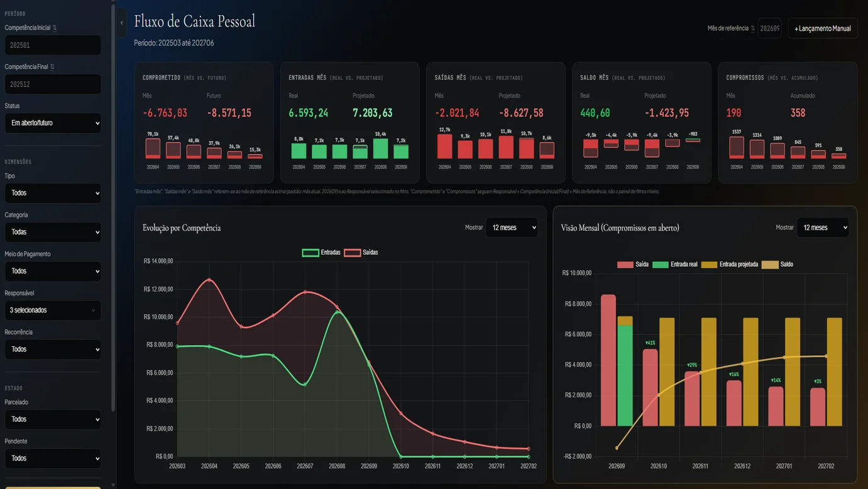Open the Pendente filter dropdown

point(53,458)
